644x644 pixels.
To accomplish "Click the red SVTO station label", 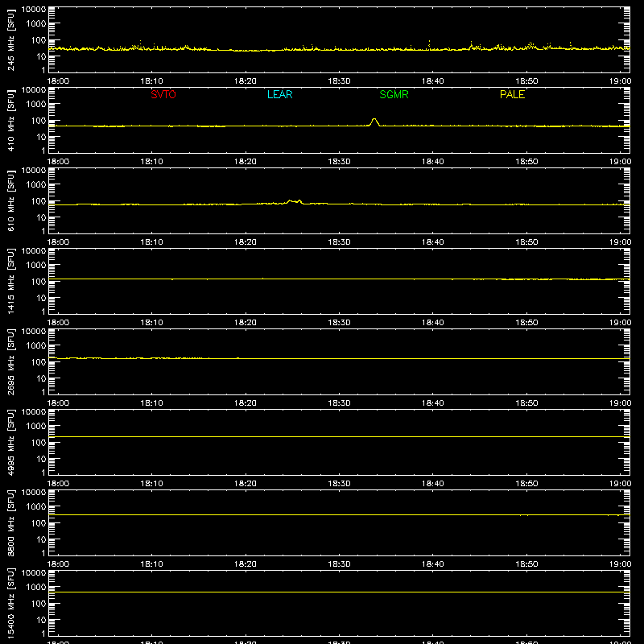I will (x=163, y=94).
